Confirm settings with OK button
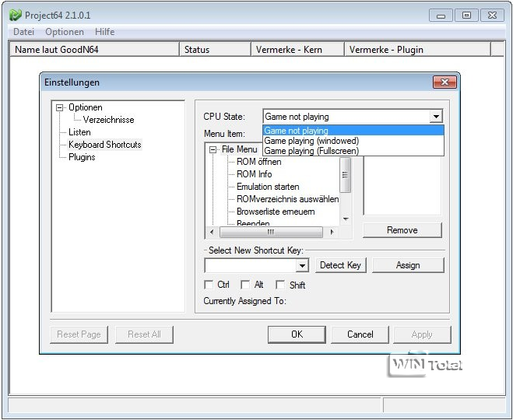The width and height of the screenshot is (513, 420). [297, 334]
